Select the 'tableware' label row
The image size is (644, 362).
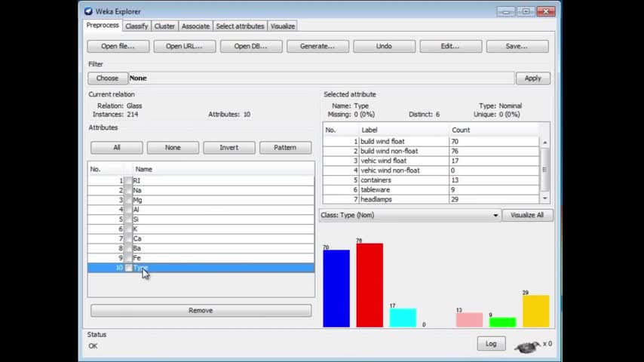click(431, 189)
